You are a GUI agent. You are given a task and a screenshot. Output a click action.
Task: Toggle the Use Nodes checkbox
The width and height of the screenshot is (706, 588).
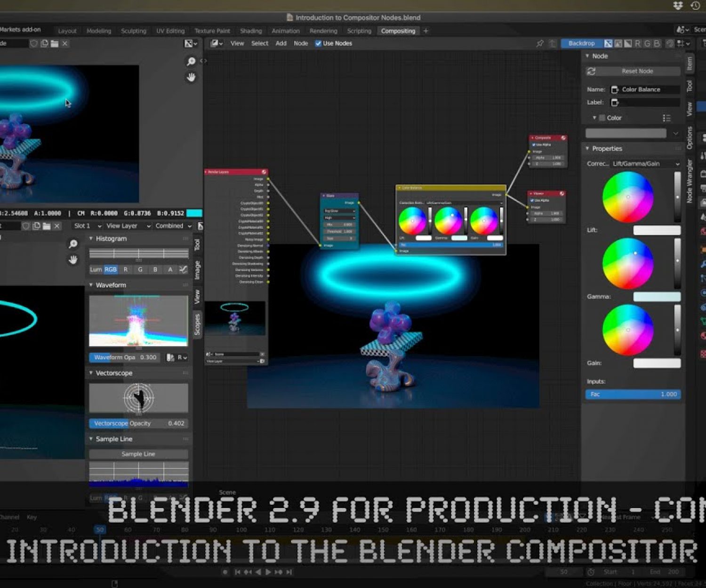click(x=318, y=43)
